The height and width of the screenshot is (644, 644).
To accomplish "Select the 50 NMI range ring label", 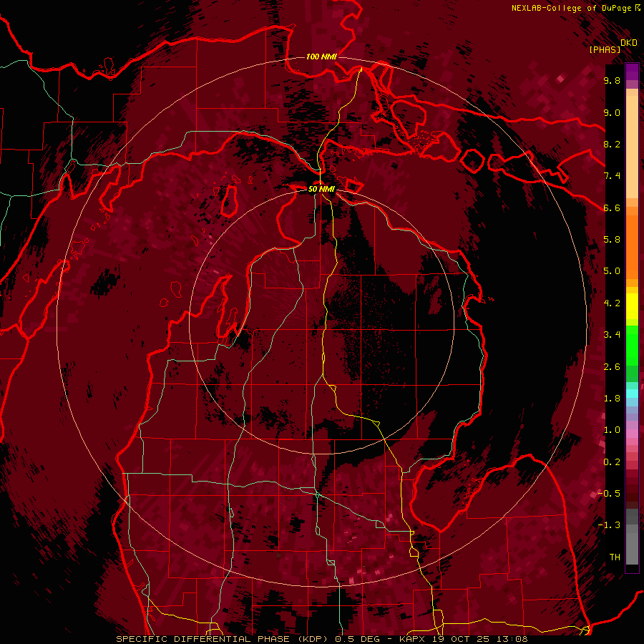I will pos(321,189).
